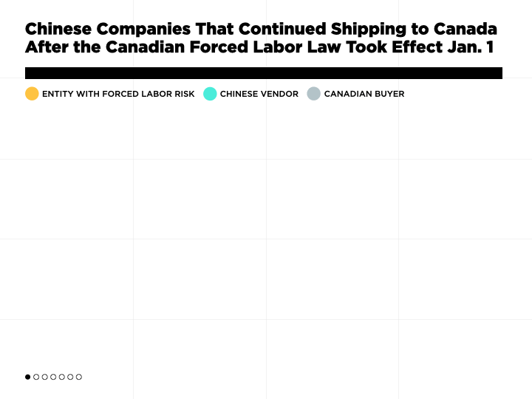The image size is (532, 399).
Task: Select the 'Canadian Buyer' legend label
Action: [x=364, y=94]
